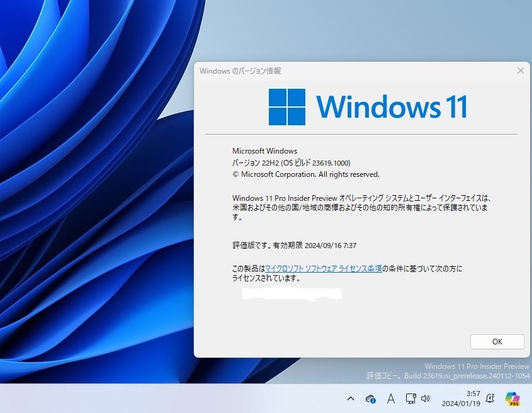Click OK in the version dialog
Screen dimensions: 532x413
(497, 342)
